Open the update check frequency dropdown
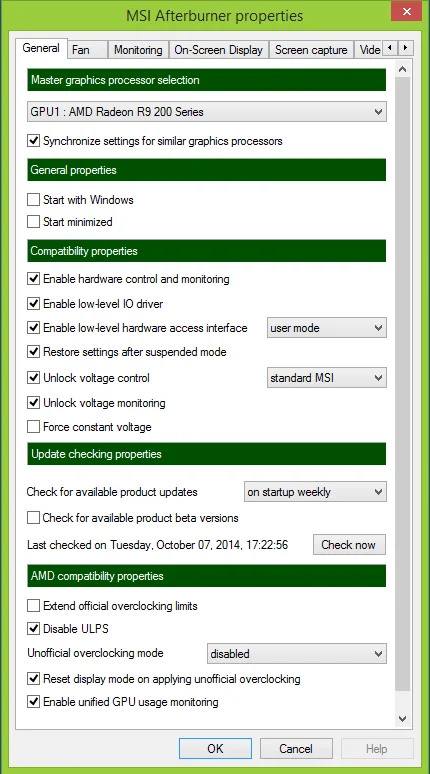The height and width of the screenshot is (774, 430). click(315, 492)
